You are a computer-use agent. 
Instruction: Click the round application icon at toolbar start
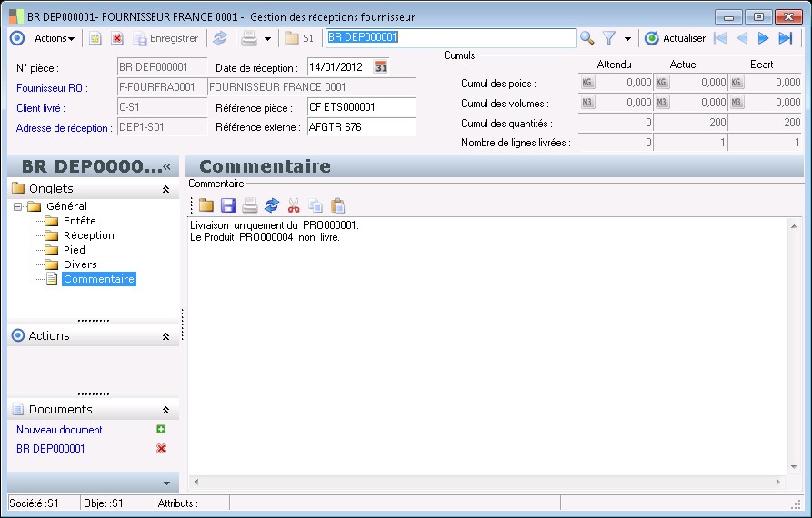17,38
